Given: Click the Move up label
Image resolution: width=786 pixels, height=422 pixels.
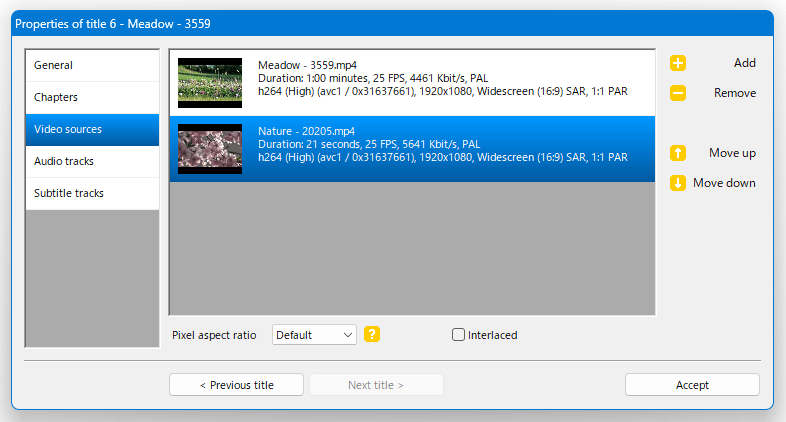Looking at the screenshot, I should [732, 153].
